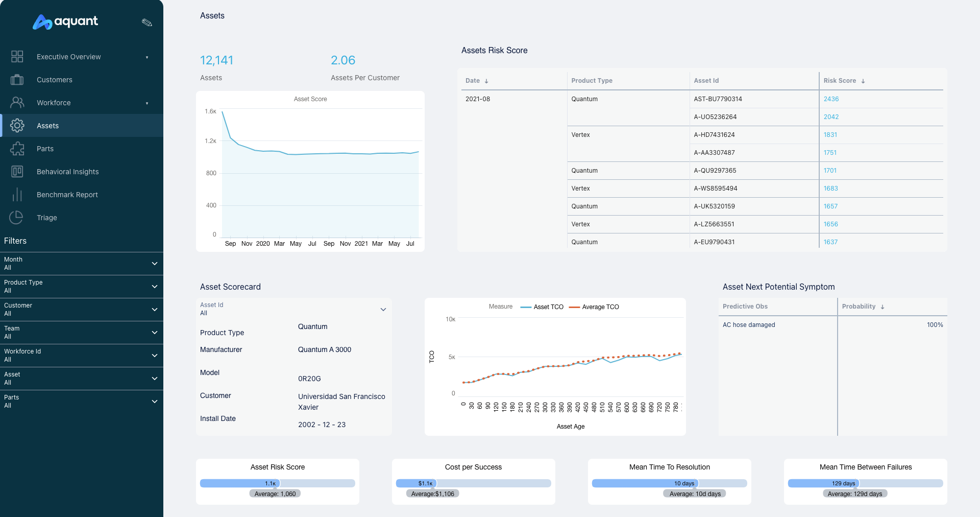The width and height of the screenshot is (980, 517).
Task: Open risk score 2436 for AST-BU7790314
Action: point(830,99)
